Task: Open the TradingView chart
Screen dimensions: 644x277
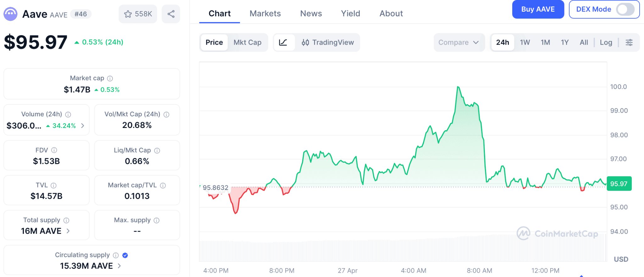Action: [x=328, y=42]
